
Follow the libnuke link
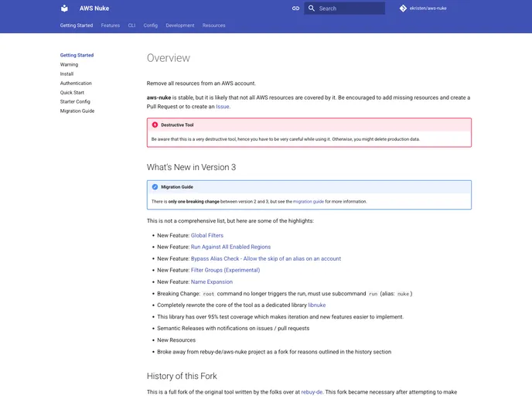click(316, 305)
